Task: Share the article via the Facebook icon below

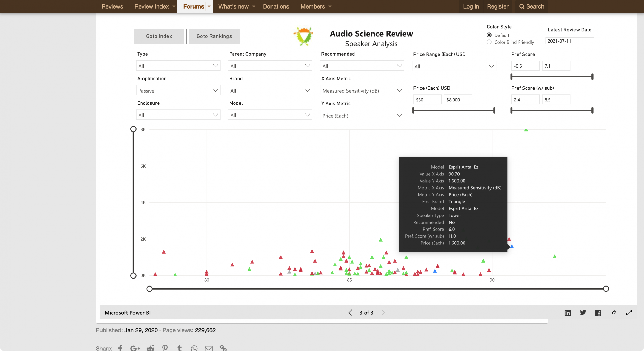Action: coord(120,348)
